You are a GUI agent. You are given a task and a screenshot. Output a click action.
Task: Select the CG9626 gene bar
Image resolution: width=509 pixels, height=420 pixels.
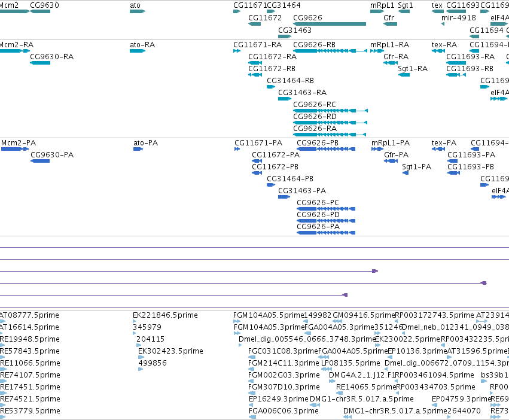click(330, 24)
